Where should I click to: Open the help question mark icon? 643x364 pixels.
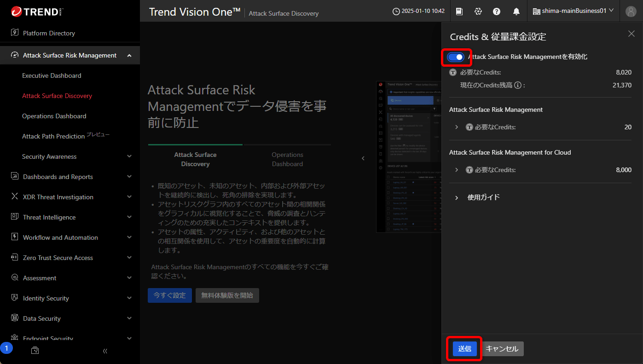click(497, 11)
